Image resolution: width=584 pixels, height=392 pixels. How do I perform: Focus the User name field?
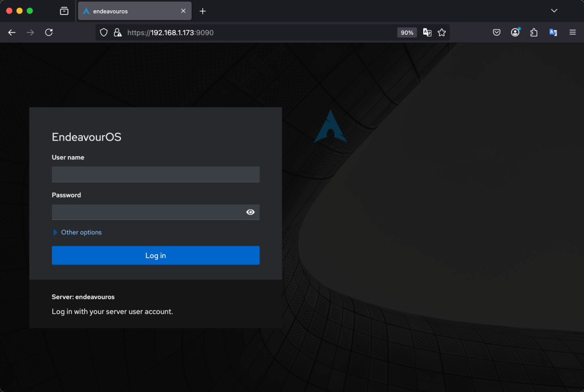156,174
